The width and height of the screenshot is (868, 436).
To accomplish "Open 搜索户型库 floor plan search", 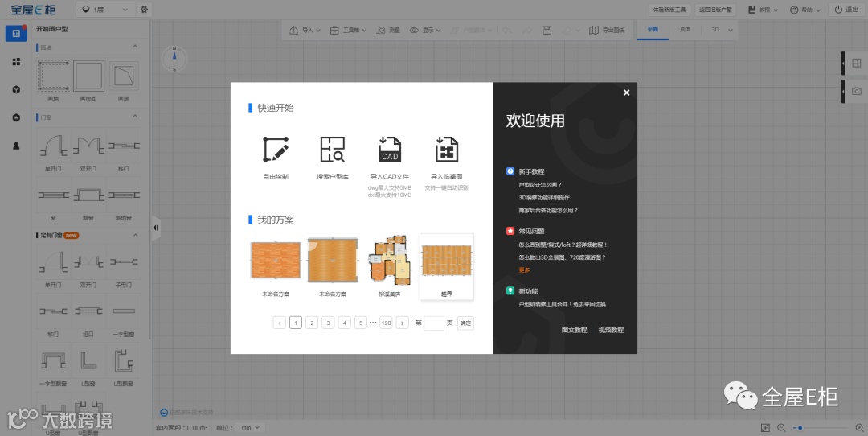I will coord(332,158).
